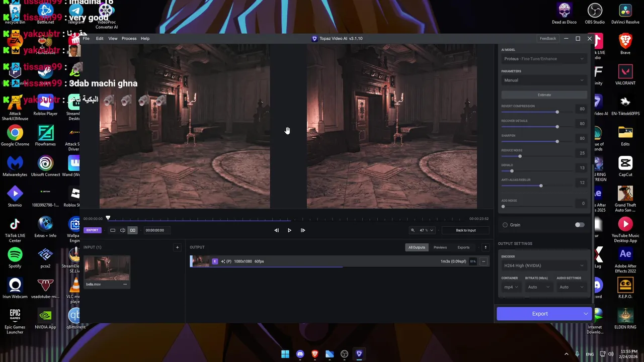This screenshot has height=362, width=644.
Task: Open the Container mp4 dropdown
Action: (511, 287)
